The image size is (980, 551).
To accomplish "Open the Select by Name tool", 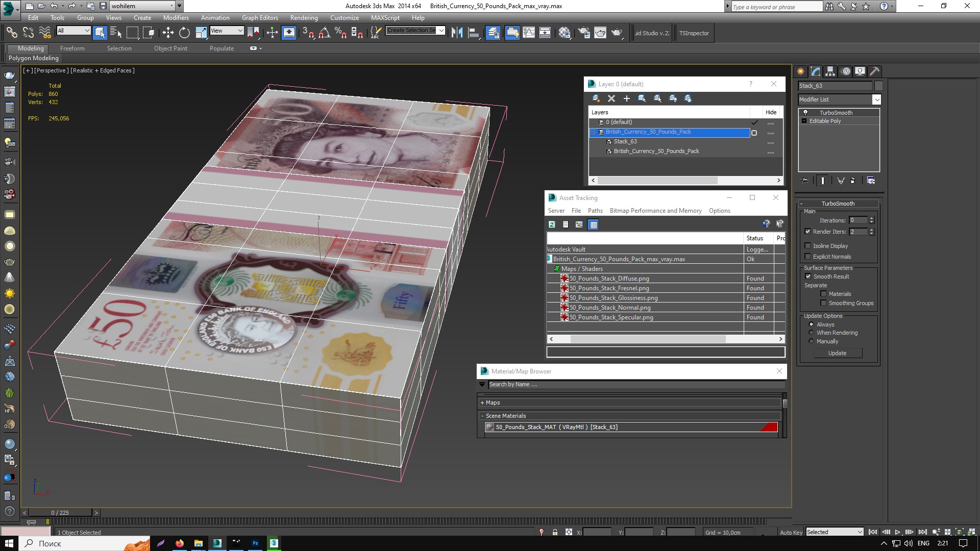I will (x=116, y=33).
